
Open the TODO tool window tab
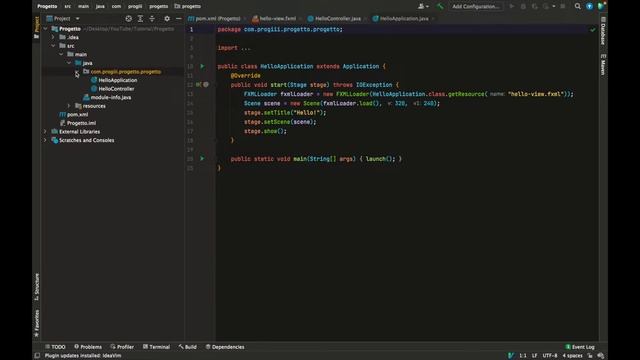tap(55, 347)
